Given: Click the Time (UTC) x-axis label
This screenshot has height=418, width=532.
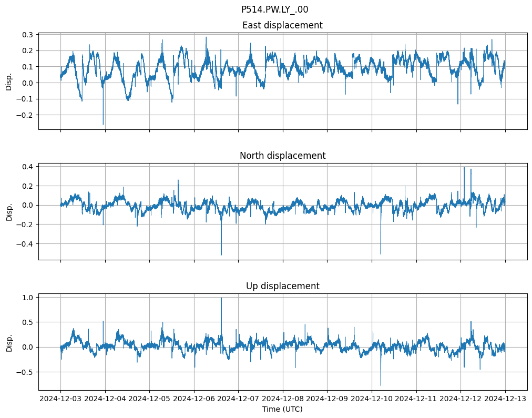Looking at the screenshot, I should [282, 409].
